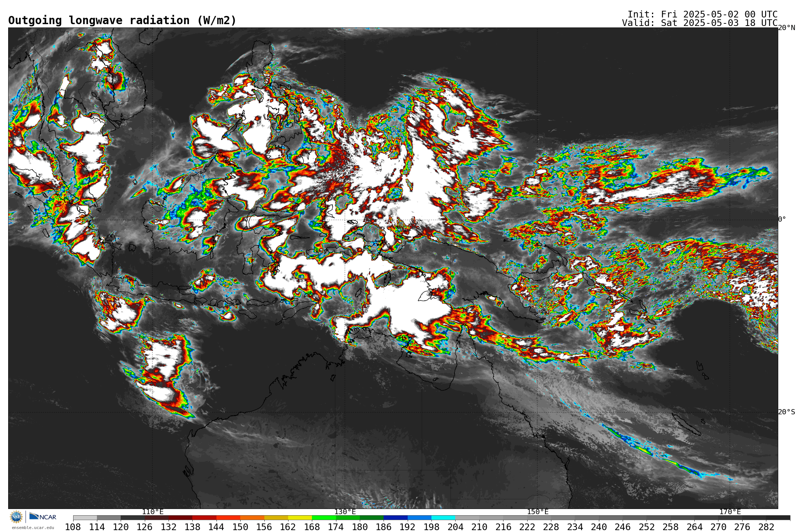
Task: Pick the dark green 180–186 colorbar swatch
Action: tap(372, 518)
